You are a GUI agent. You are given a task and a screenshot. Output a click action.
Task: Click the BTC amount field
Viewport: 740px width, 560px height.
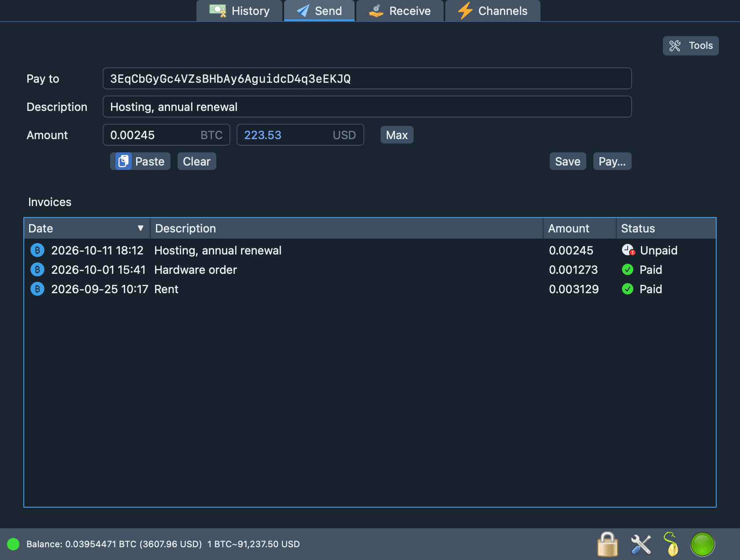(x=166, y=135)
